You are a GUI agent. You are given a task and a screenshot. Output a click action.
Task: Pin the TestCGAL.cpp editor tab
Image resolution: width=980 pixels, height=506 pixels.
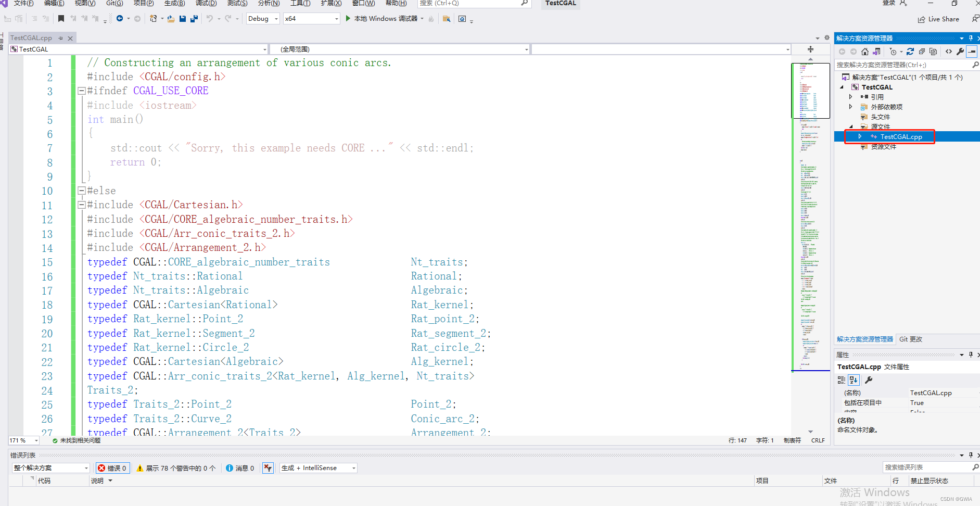[x=60, y=38]
